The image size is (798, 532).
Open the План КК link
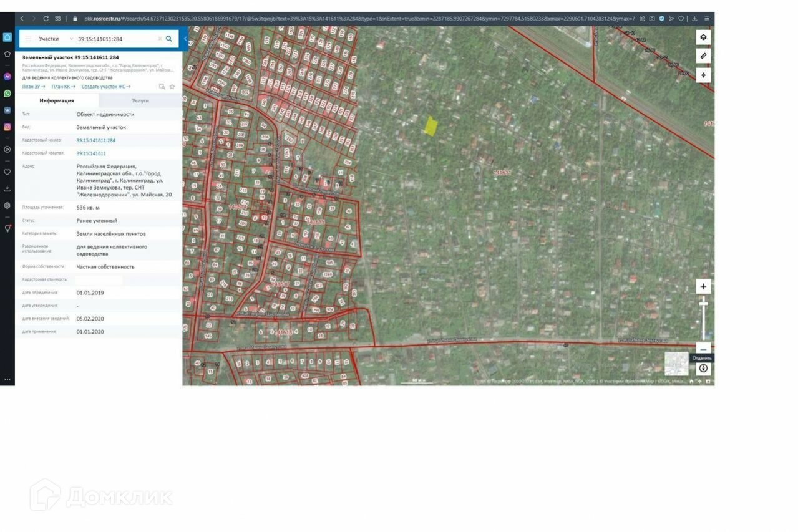[x=64, y=87]
